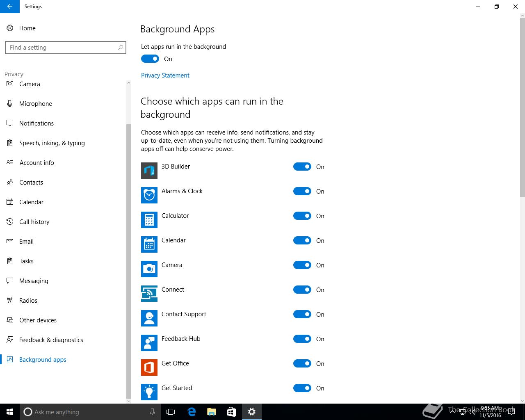Click the Settings gear on the taskbar
525x420 pixels.
click(x=252, y=412)
